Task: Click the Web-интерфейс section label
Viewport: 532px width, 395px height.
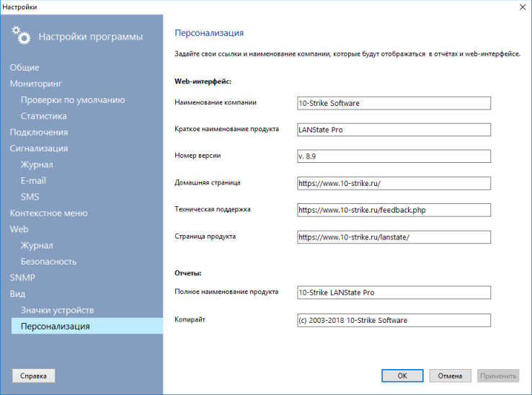Action: 203,81
